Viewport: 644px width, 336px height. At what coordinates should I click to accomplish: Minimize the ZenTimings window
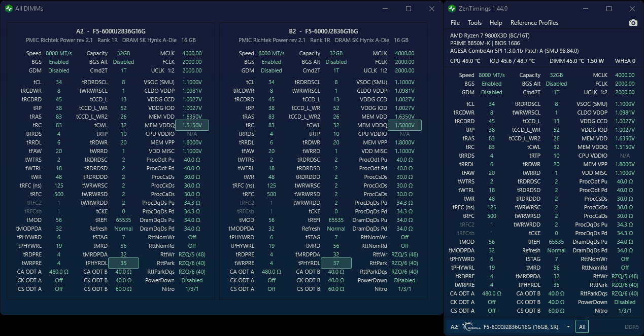pyautogui.click(x=585, y=9)
